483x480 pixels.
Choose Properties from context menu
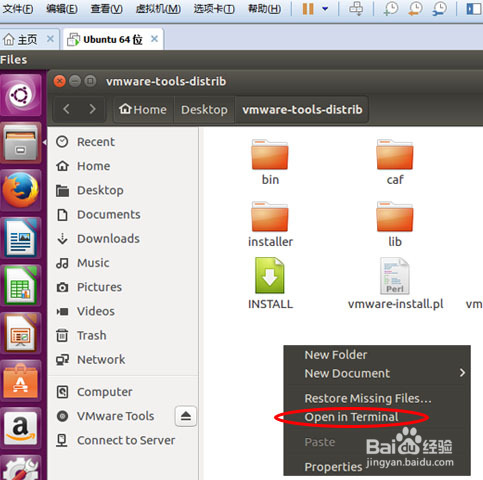377,467
